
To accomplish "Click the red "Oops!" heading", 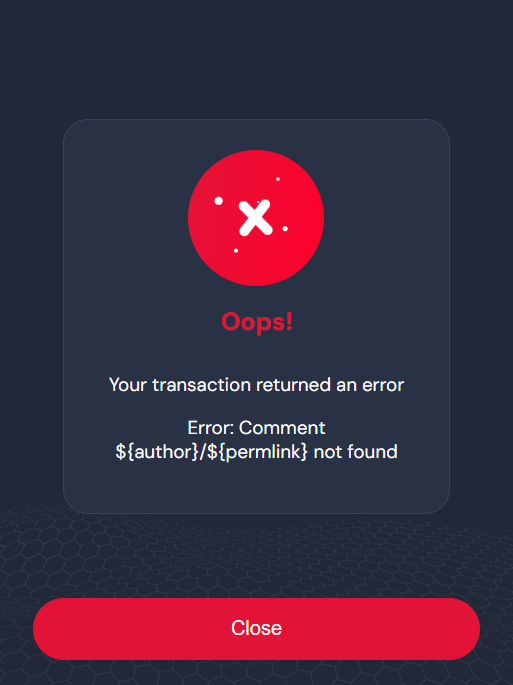I will click(x=257, y=323).
